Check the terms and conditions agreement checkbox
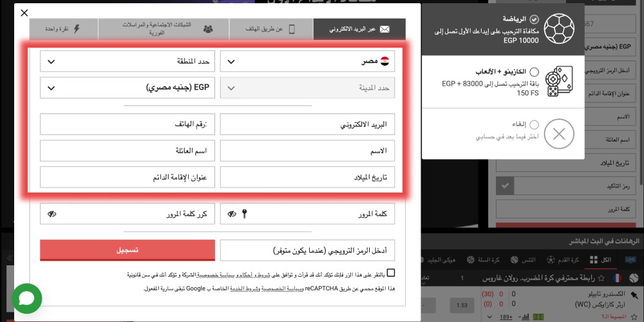Viewport: 644px width, 322px height. 391,272
